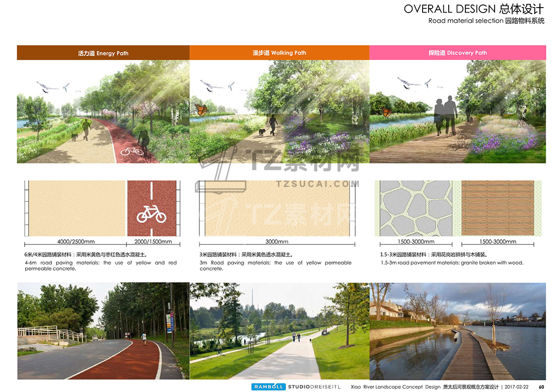Select the yellow concrete swatch above 3000mm
This screenshot has height=392, width=554.
click(x=277, y=208)
